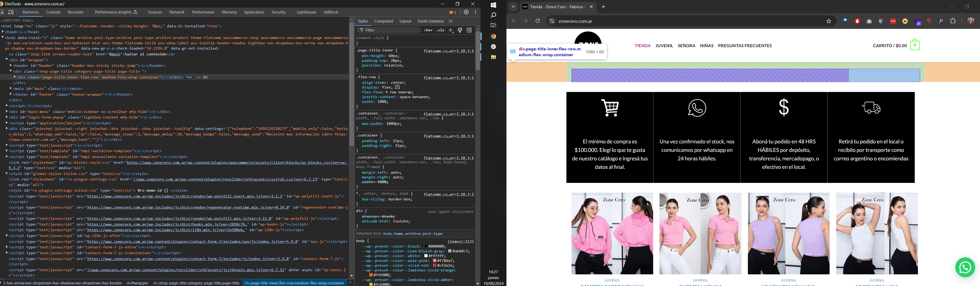Bookmark this page with the star icon
Image resolution: width=980 pixels, height=286 pixels.
(829, 21)
